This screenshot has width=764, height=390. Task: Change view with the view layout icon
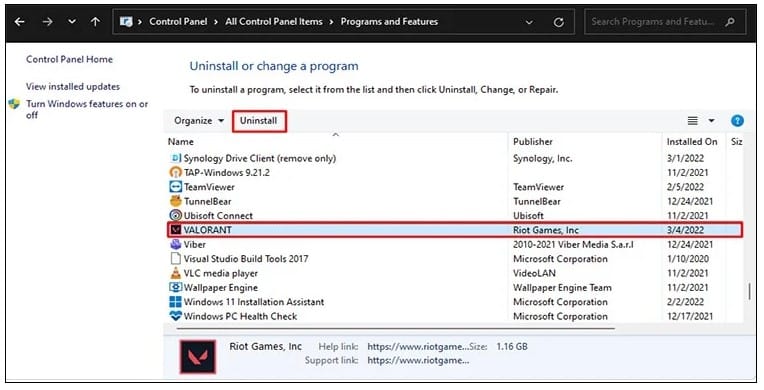click(692, 120)
